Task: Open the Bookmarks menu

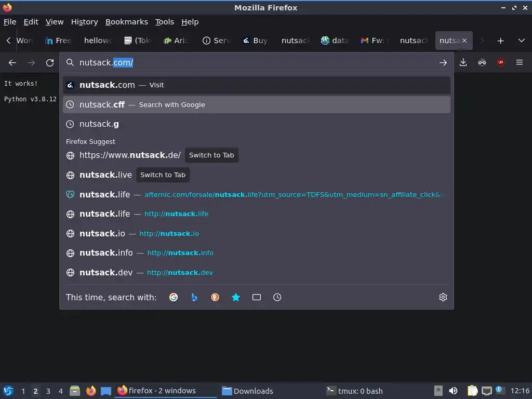Action: [x=127, y=22]
